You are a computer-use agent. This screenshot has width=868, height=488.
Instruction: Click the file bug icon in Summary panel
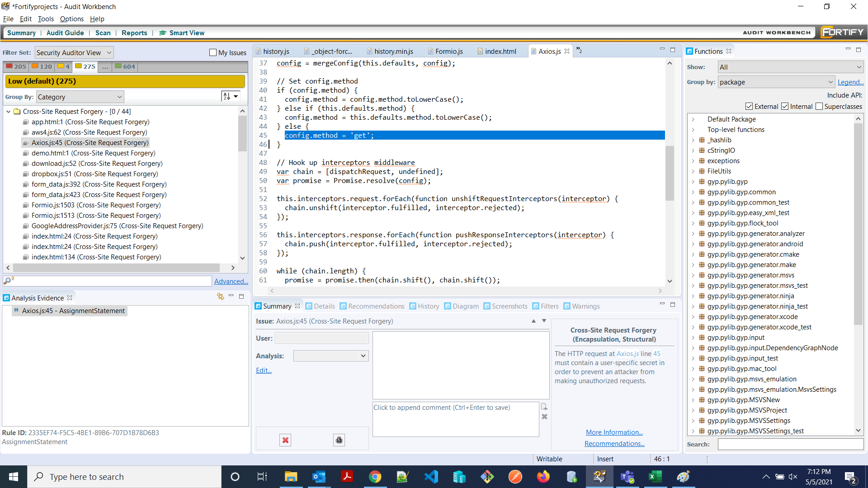pyautogui.click(x=338, y=440)
